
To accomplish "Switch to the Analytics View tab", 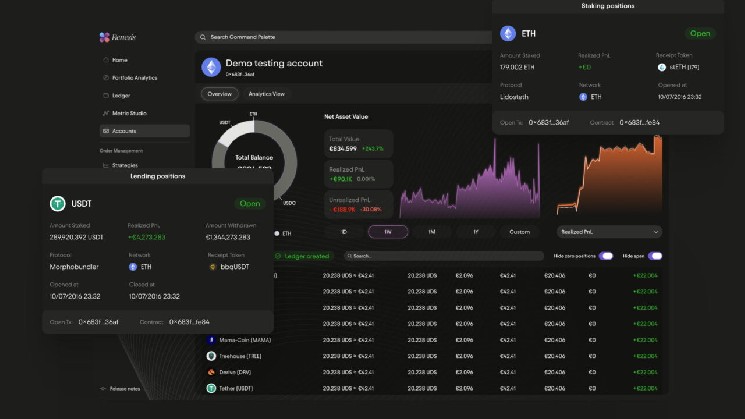I will [x=267, y=94].
